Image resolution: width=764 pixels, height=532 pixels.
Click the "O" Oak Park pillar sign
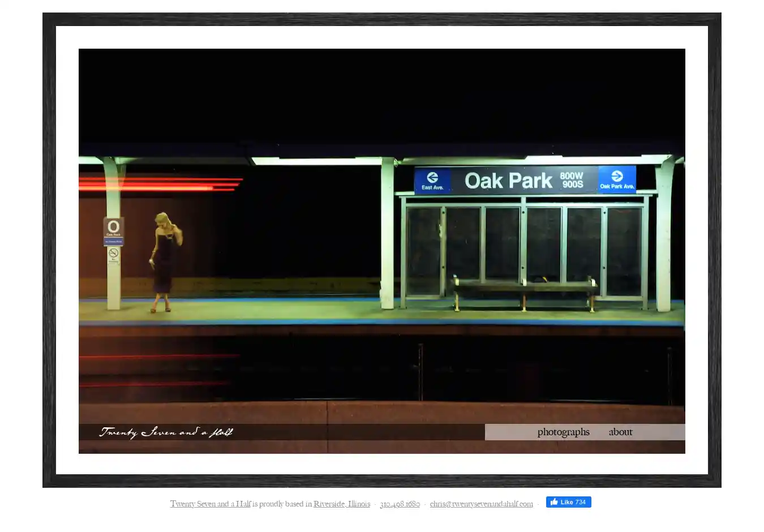tap(113, 227)
